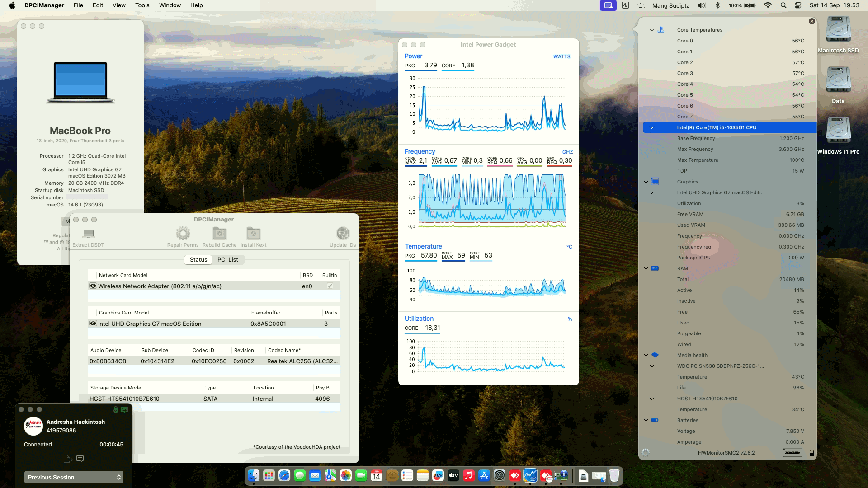Open Control Center from the menu bar
The image size is (868, 488).
798,5
